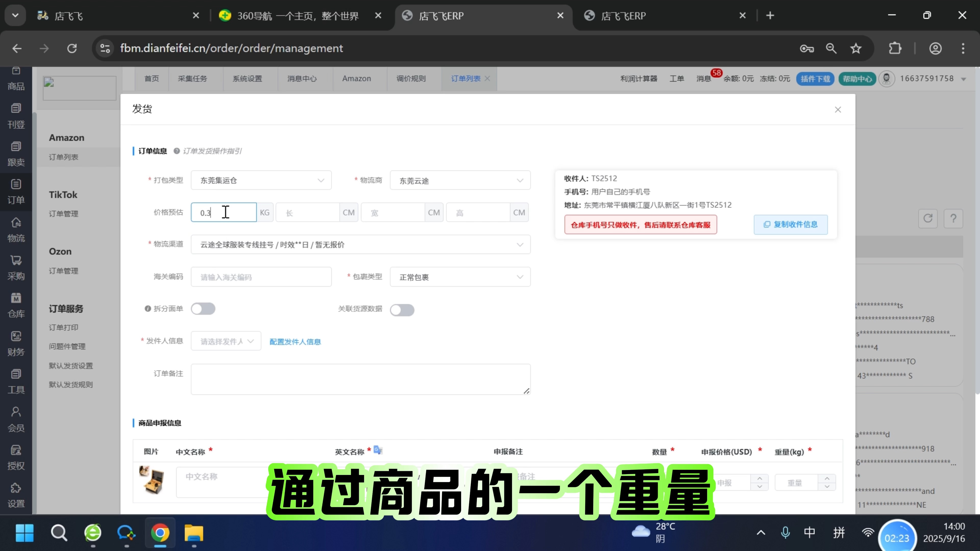Switch to the 采集任务 tab

(192, 79)
